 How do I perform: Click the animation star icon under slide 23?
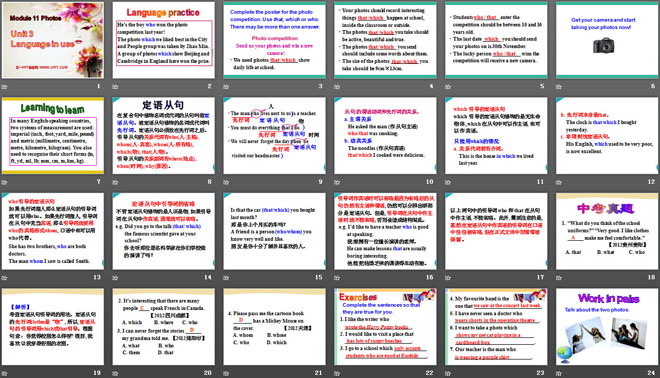448,373
